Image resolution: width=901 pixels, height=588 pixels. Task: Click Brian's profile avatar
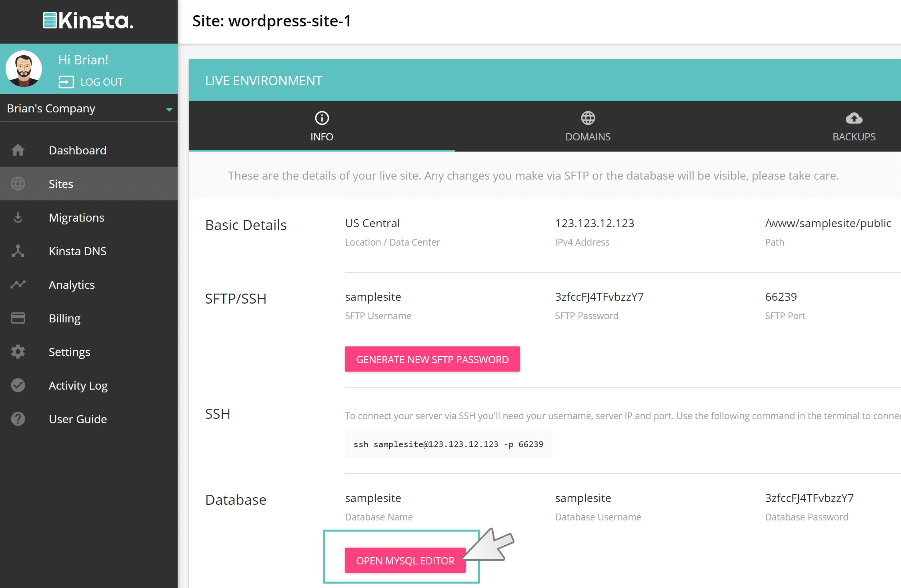[24, 69]
